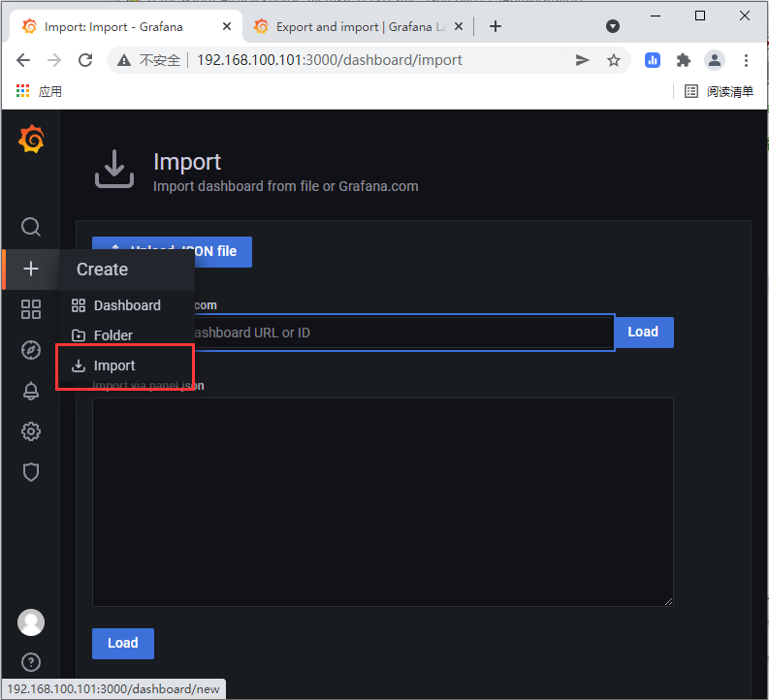This screenshot has width=769, height=700.
Task: Open the Explore compass icon
Action: click(31, 350)
